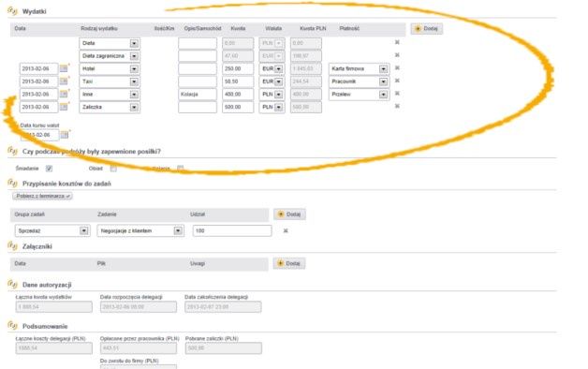Click the description field containing Kolacja
Viewport: 588px width, 369px height.
pyautogui.click(x=198, y=95)
